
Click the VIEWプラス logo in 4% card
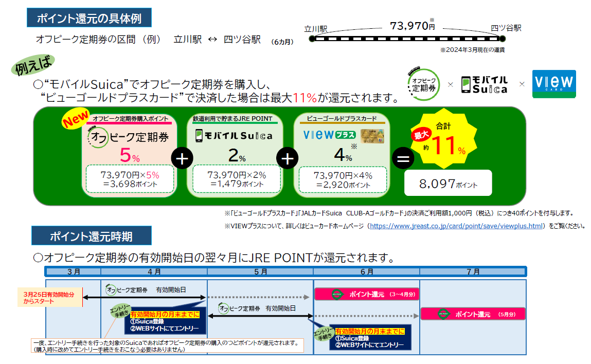click(329, 135)
